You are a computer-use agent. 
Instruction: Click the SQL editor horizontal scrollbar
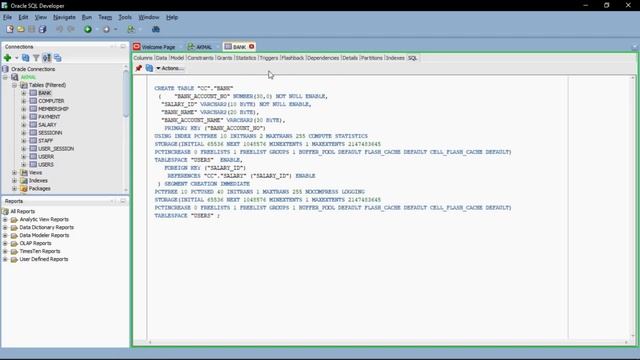coord(388,342)
